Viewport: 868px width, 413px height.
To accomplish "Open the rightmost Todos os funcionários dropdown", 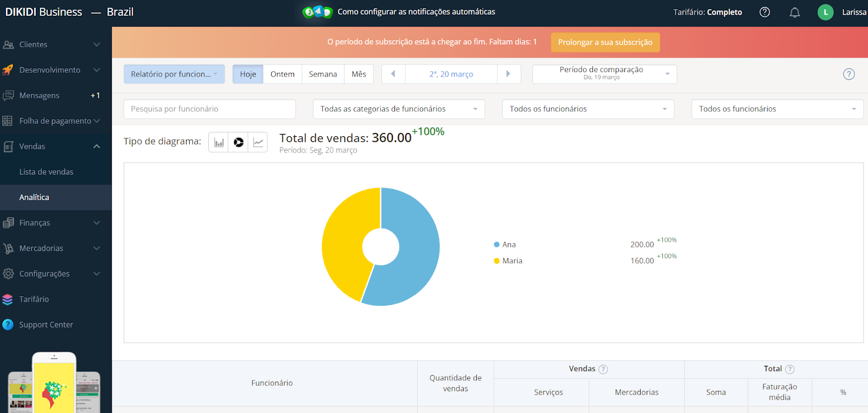I will coord(777,109).
